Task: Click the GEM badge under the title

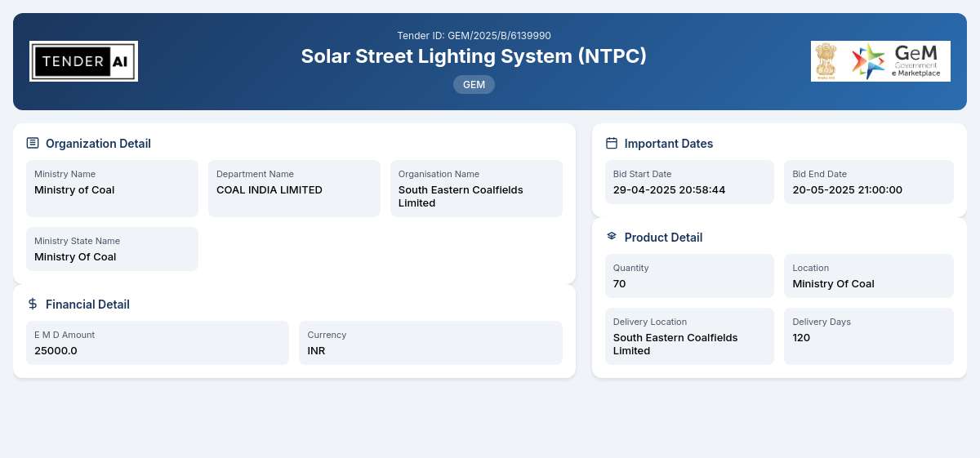Action: click(x=474, y=84)
